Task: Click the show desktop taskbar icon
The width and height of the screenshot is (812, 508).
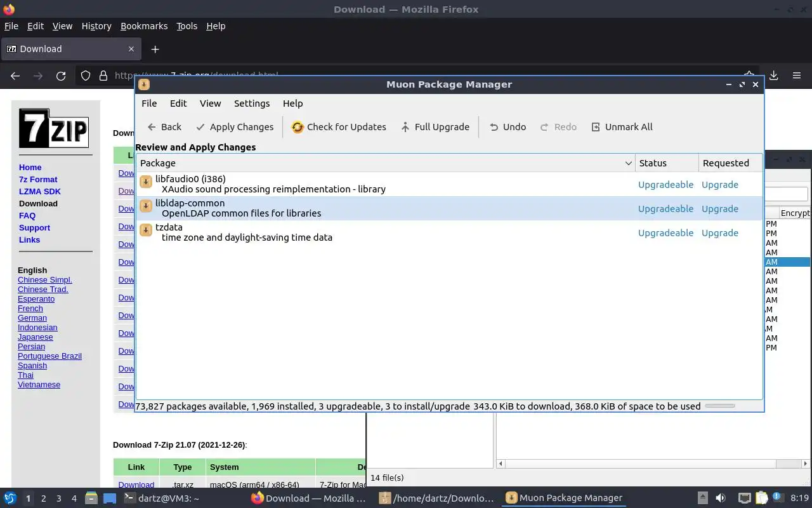Action: (109, 498)
